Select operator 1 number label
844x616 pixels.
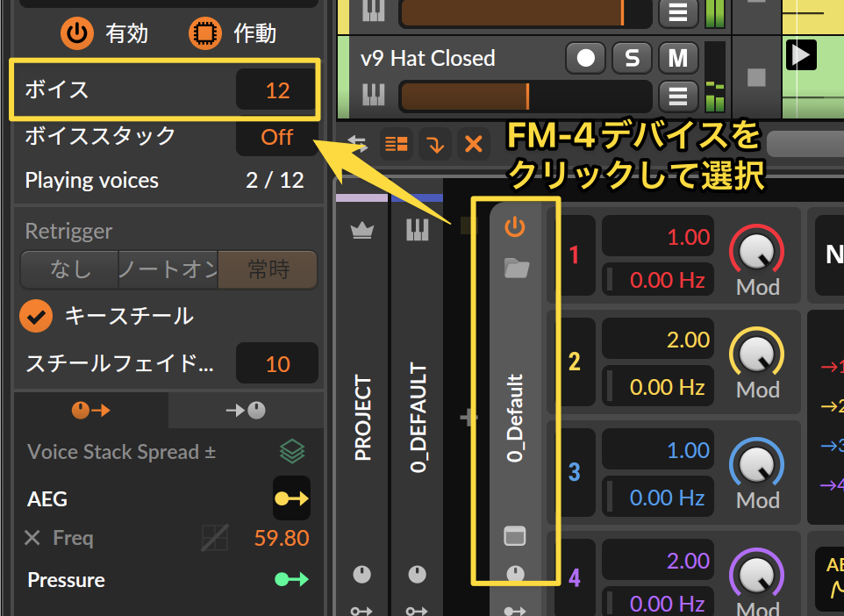coord(574,254)
